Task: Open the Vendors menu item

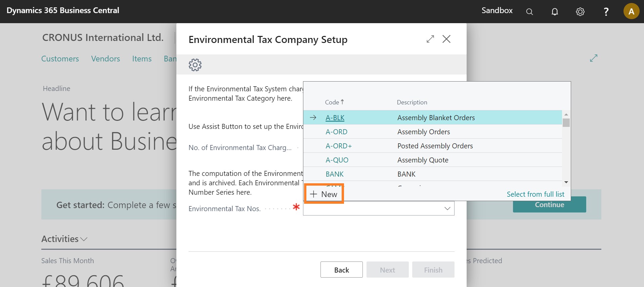Action: pos(105,59)
